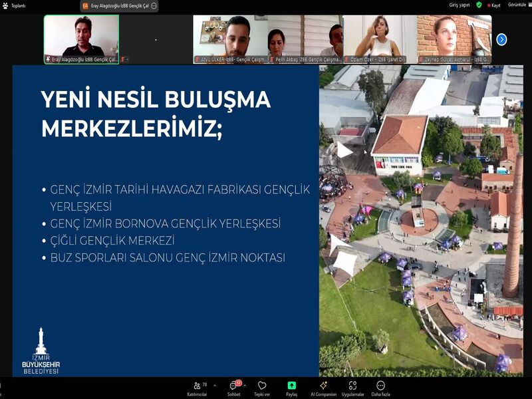
Task: Expand the caret next to Katılımcılar
Action: [210, 385]
